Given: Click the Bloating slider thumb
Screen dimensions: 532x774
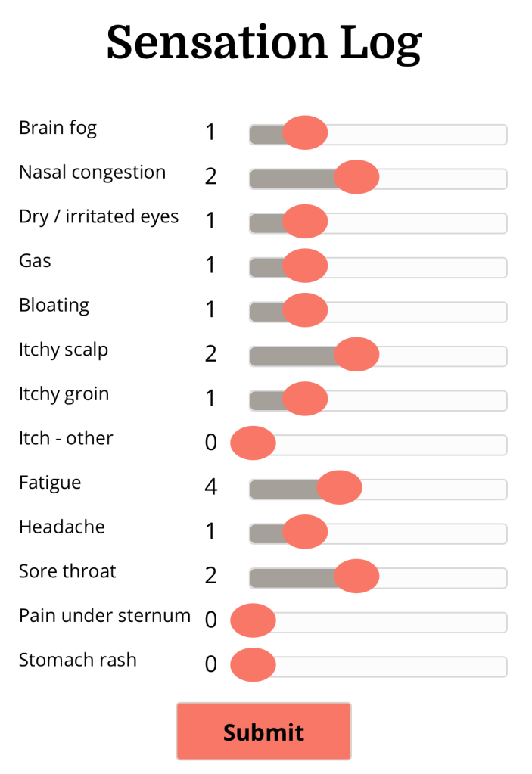Looking at the screenshot, I should [x=305, y=310].
